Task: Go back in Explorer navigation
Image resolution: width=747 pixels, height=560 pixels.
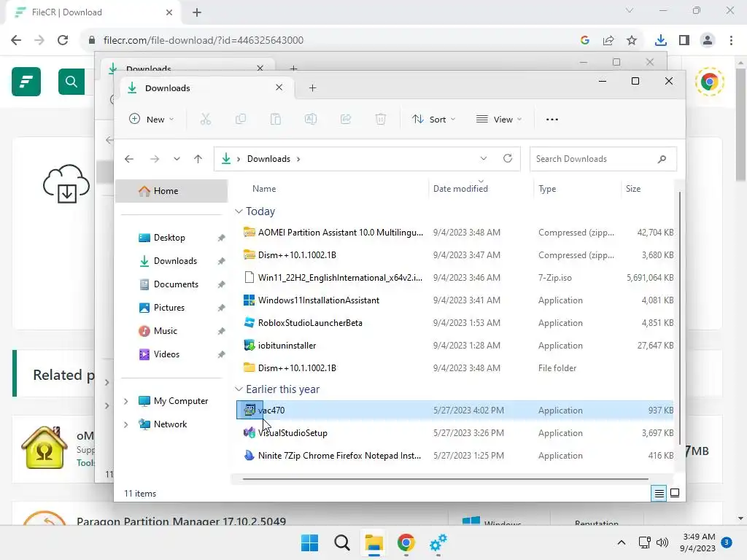Action: (129, 159)
